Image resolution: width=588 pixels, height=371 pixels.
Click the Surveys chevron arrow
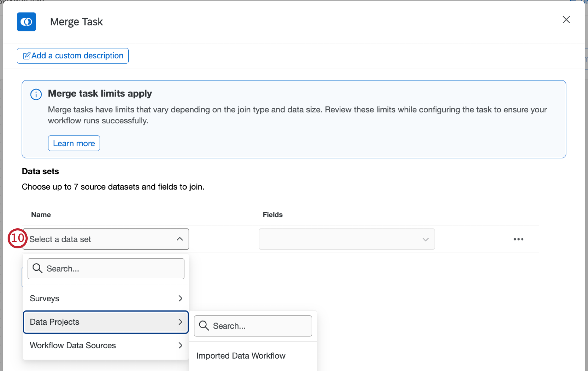pos(180,298)
